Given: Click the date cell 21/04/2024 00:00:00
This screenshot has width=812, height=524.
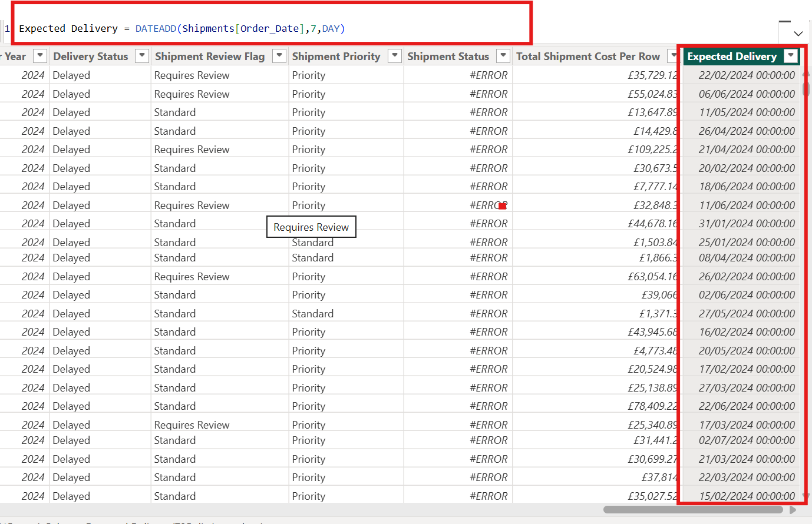Looking at the screenshot, I should point(747,149).
